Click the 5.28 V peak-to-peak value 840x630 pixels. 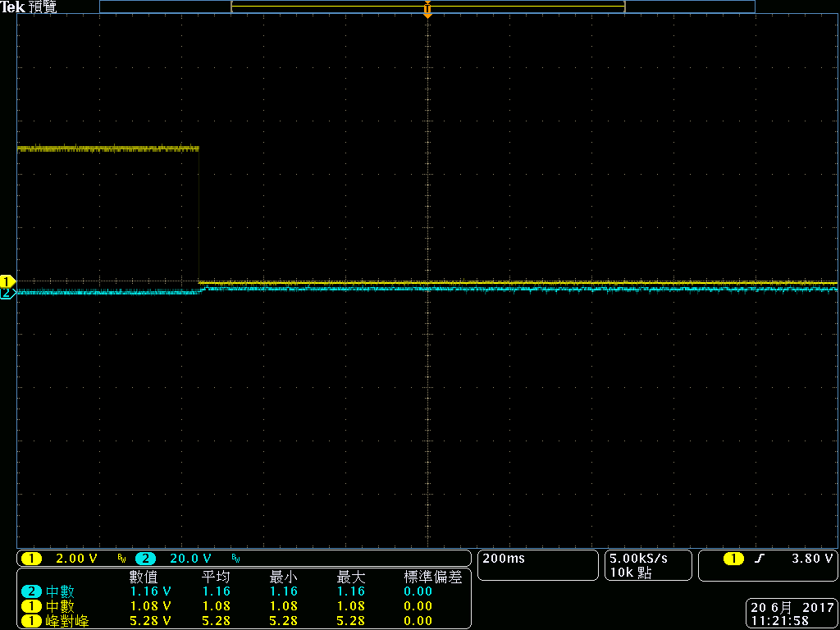click(151, 621)
